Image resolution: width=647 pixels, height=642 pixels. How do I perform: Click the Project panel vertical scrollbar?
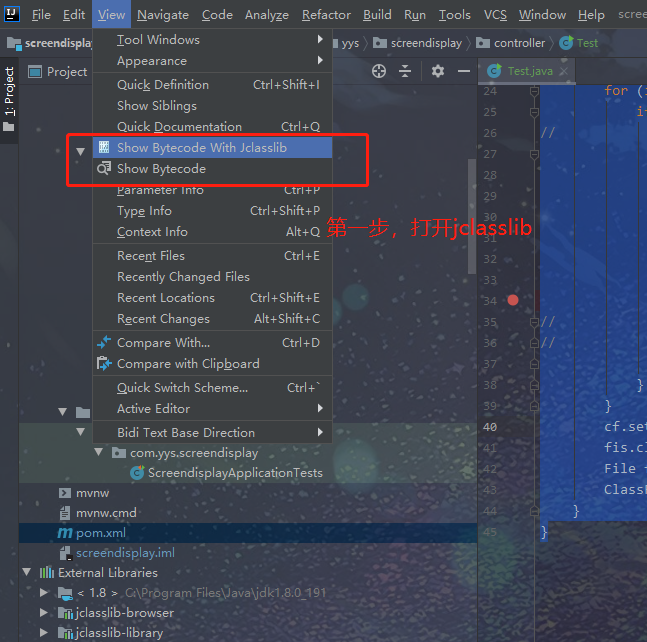tap(472, 216)
